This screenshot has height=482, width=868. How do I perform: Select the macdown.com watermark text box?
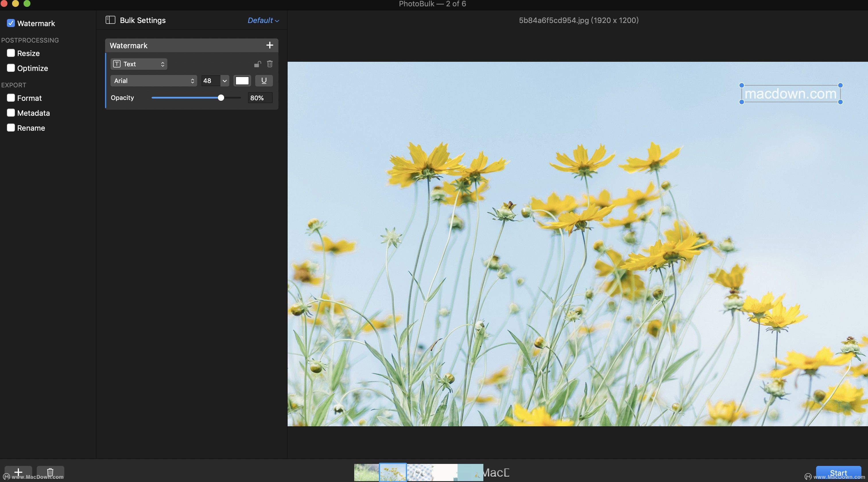click(x=790, y=94)
